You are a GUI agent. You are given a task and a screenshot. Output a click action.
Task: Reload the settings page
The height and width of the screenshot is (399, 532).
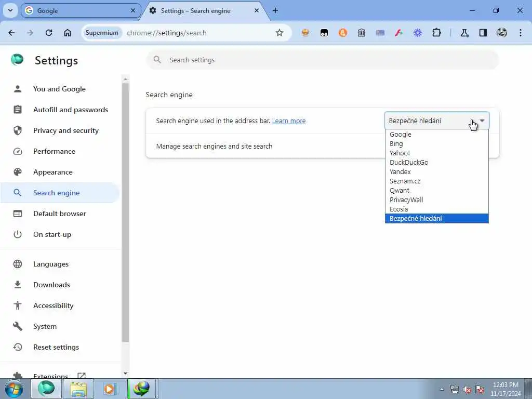coord(49,33)
